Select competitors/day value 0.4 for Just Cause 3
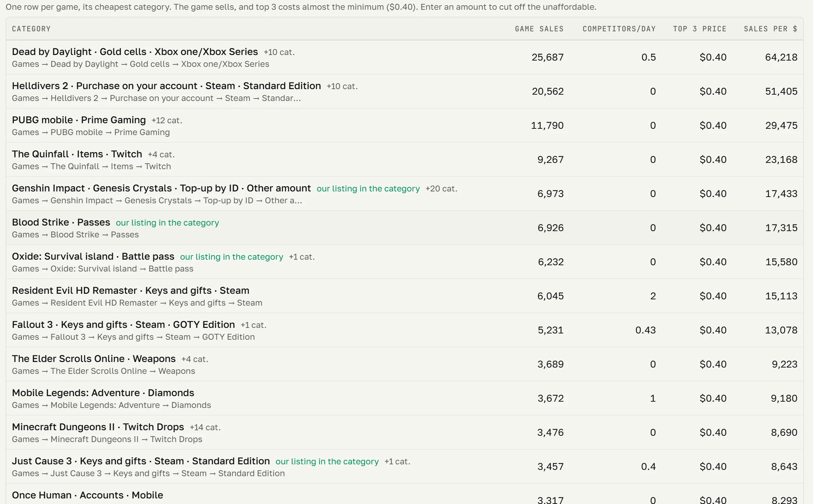 [648, 466]
